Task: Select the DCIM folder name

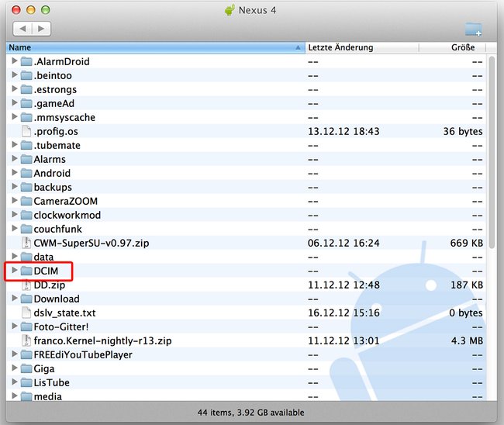Action: pyautogui.click(x=46, y=271)
